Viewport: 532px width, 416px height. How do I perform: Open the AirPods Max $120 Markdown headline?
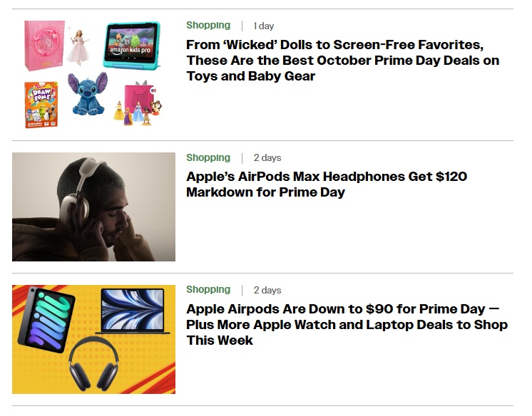327,184
